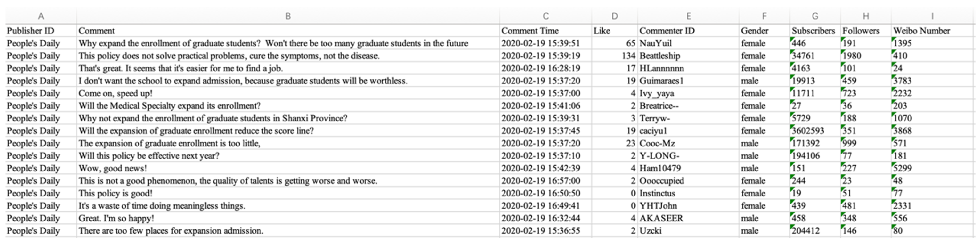Select column A header
The width and height of the screenshot is (980, 246).
[x=41, y=16]
